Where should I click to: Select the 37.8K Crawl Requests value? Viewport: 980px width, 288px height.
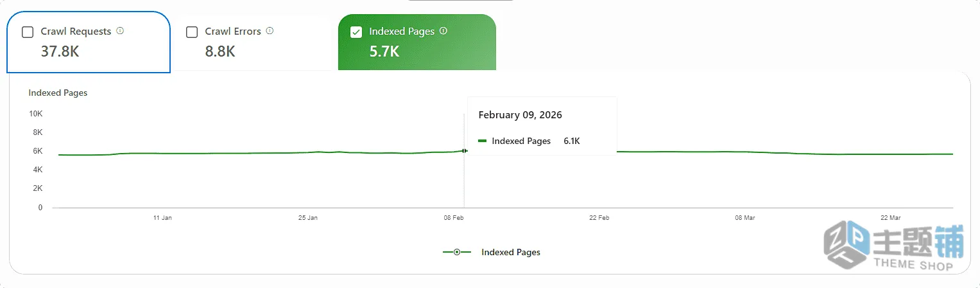60,51
